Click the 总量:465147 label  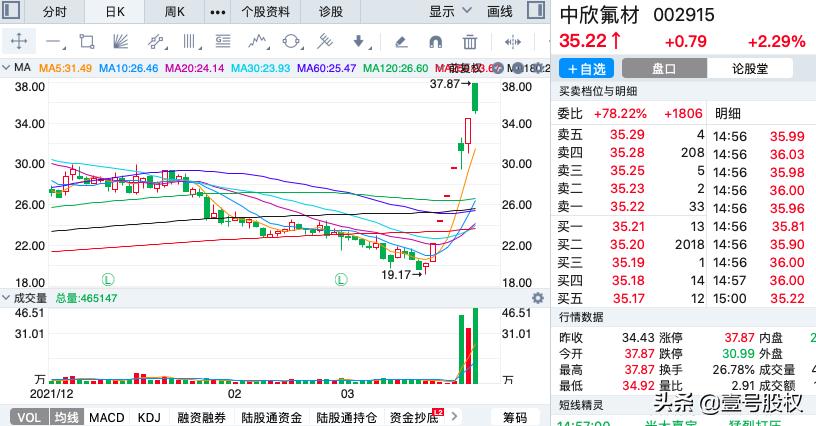[86, 298]
